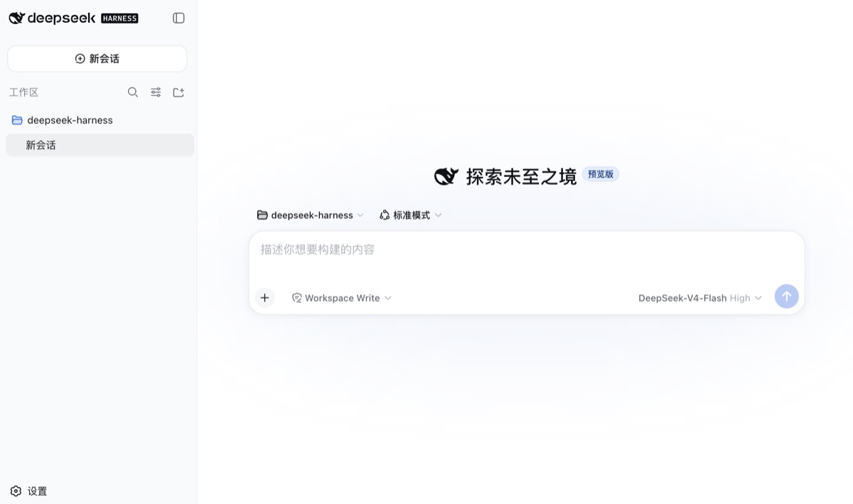Open the Workspace Write permission dropdown
This screenshot has height=504, width=853.
(x=342, y=298)
